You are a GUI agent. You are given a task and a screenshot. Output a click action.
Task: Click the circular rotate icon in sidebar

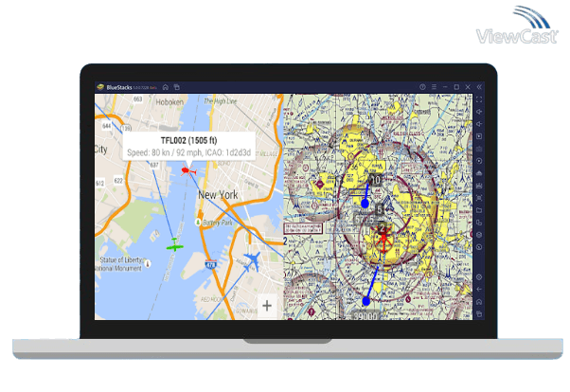pyautogui.click(x=479, y=161)
